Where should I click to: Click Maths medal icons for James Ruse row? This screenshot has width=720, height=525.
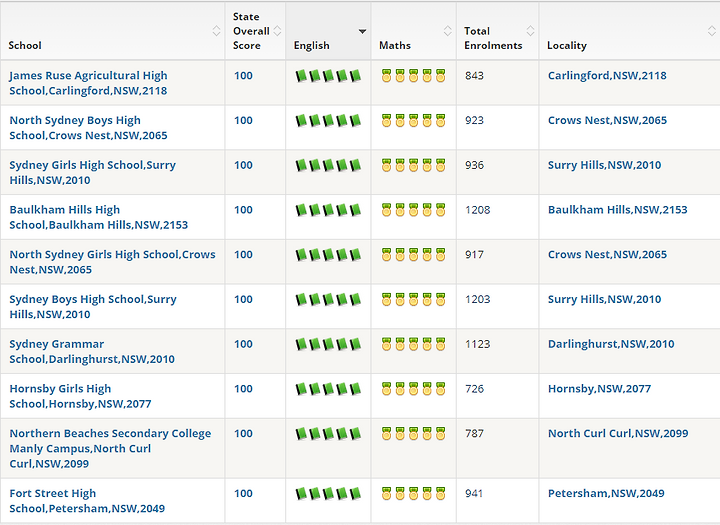tap(413, 76)
